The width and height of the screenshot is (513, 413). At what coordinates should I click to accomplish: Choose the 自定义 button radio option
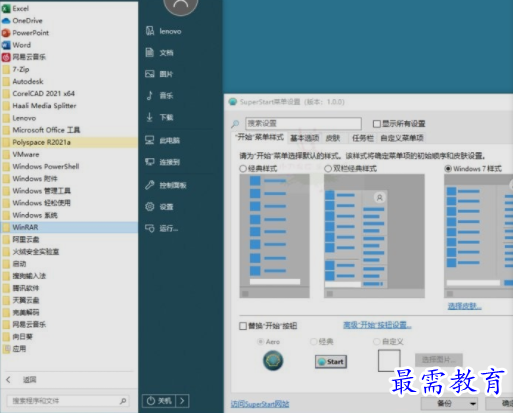tap(377, 342)
